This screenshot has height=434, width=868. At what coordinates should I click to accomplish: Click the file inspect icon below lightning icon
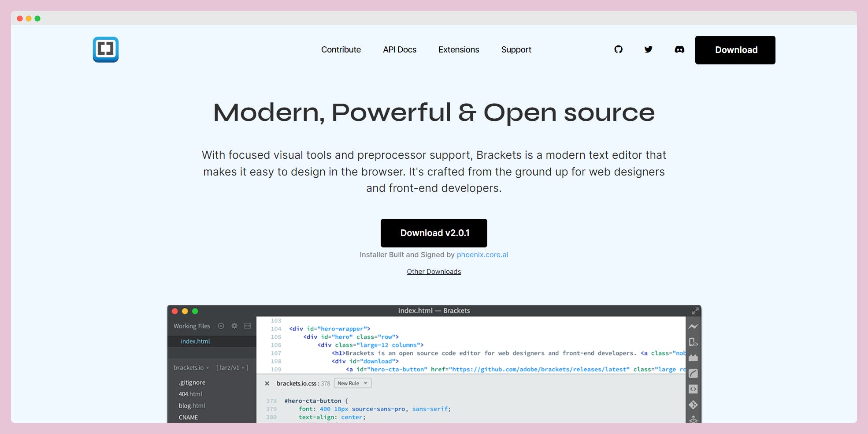(x=693, y=342)
